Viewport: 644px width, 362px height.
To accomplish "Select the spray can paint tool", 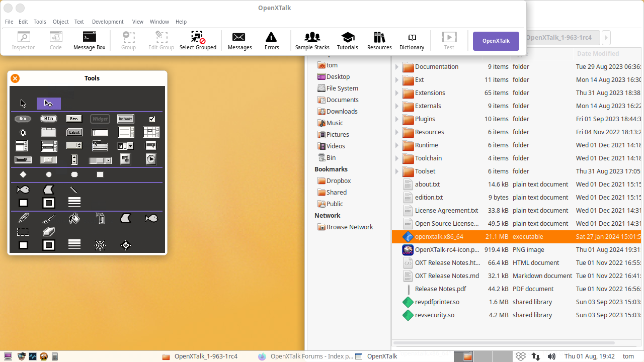I will (x=100, y=218).
